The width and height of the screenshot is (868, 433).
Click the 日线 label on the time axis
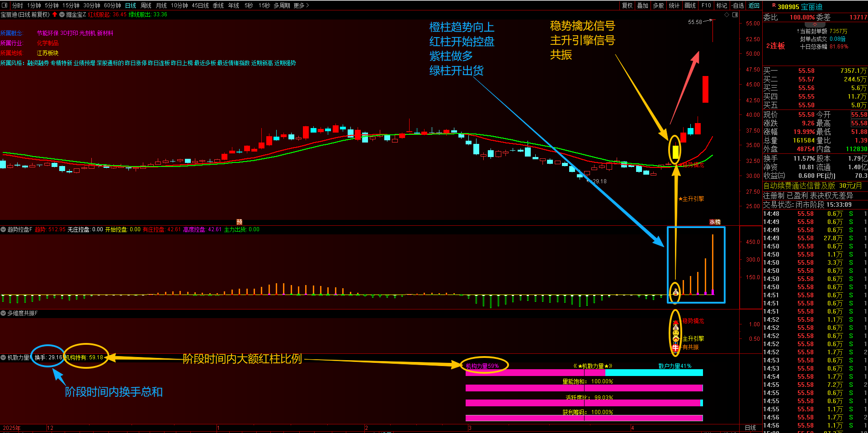750,428
